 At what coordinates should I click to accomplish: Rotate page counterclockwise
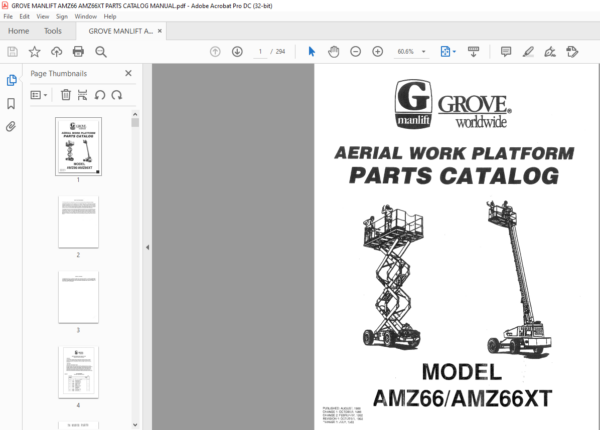[100, 95]
